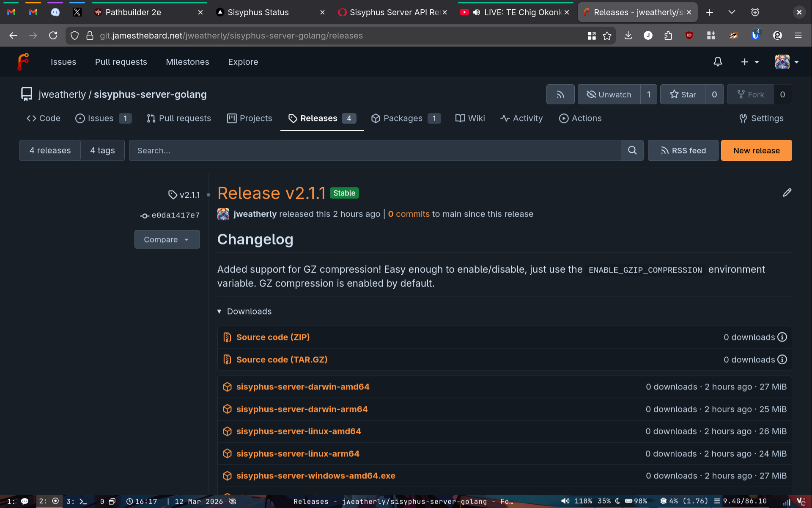Screen dimensions: 812x508
Task: Click the search magnifier button
Action: coord(632,150)
